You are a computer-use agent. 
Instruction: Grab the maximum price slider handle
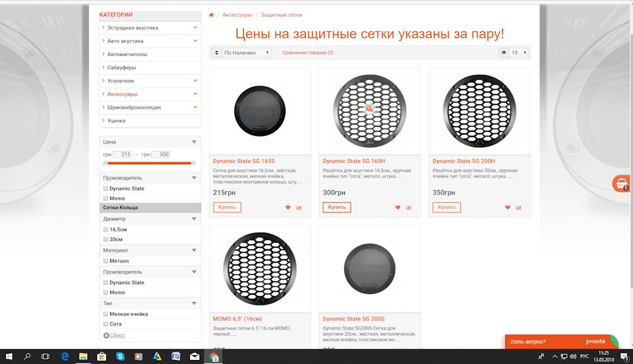(x=193, y=164)
